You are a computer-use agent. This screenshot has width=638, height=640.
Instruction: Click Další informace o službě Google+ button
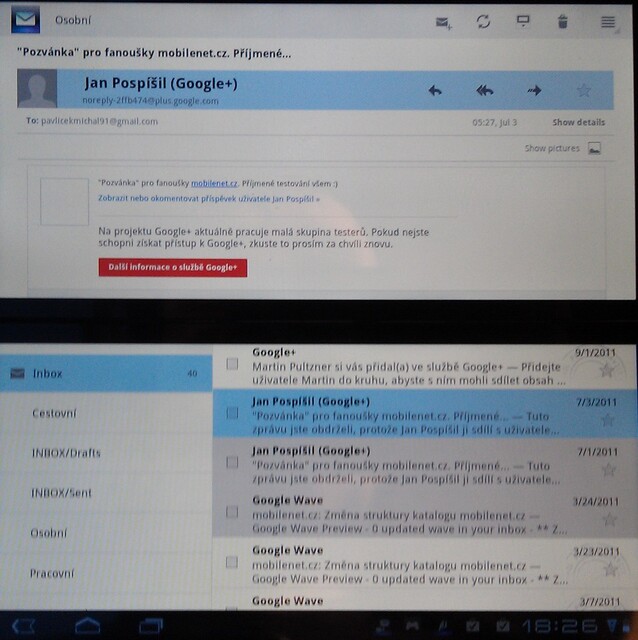coord(173,268)
